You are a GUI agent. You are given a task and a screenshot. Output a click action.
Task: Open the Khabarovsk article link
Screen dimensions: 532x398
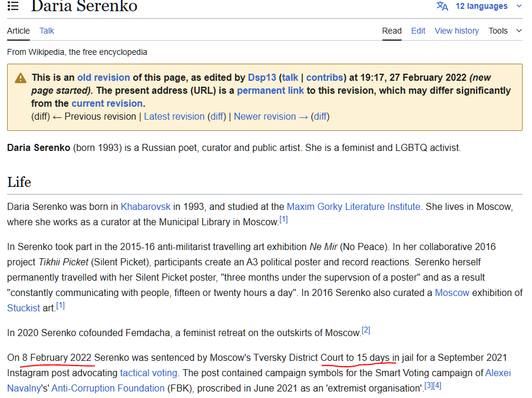pos(146,206)
